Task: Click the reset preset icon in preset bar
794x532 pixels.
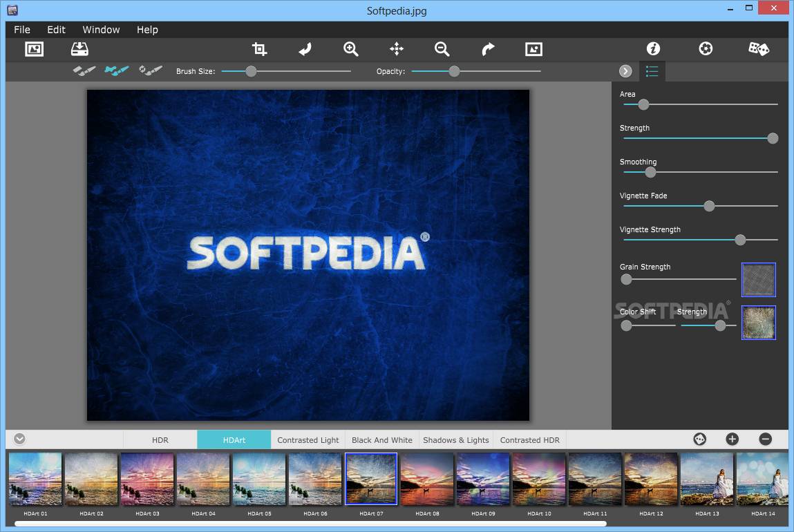Action: click(x=700, y=439)
